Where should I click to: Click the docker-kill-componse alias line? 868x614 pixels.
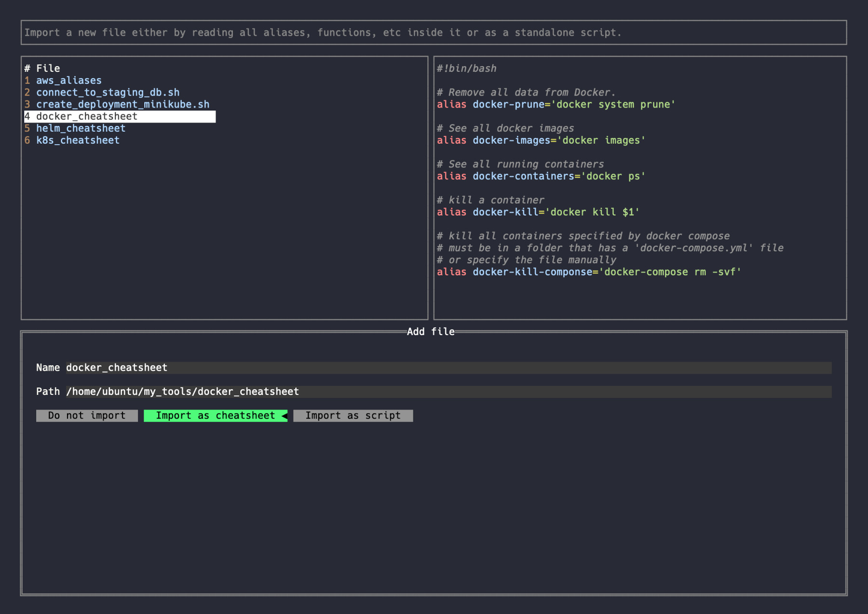(588, 272)
